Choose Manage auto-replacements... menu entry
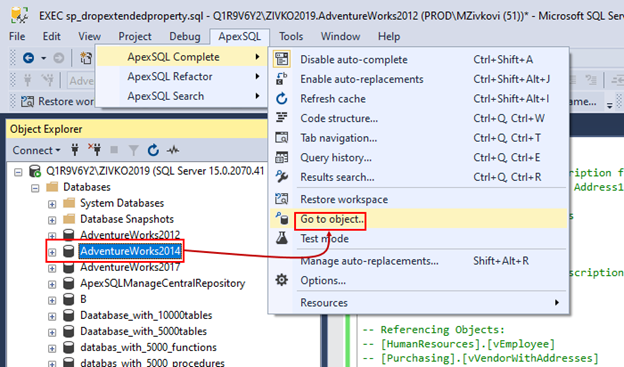This screenshot has width=624, height=367. (x=418, y=261)
